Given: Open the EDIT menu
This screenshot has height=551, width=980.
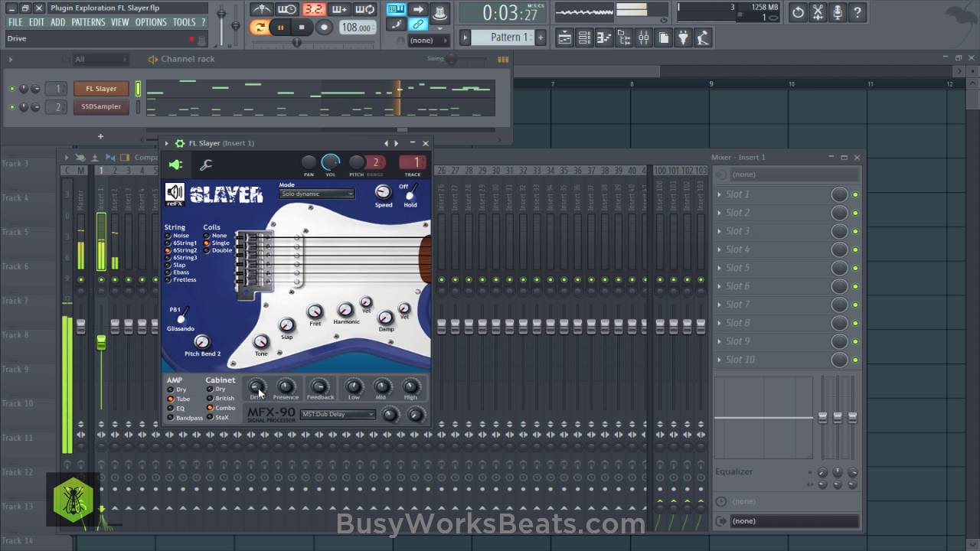Looking at the screenshot, I should click(37, 22).
